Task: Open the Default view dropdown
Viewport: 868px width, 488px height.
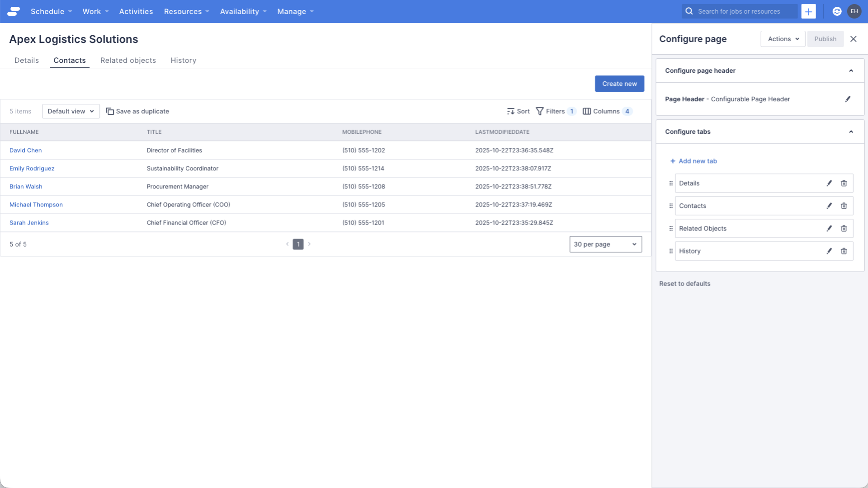Action: tap(71, 111)
